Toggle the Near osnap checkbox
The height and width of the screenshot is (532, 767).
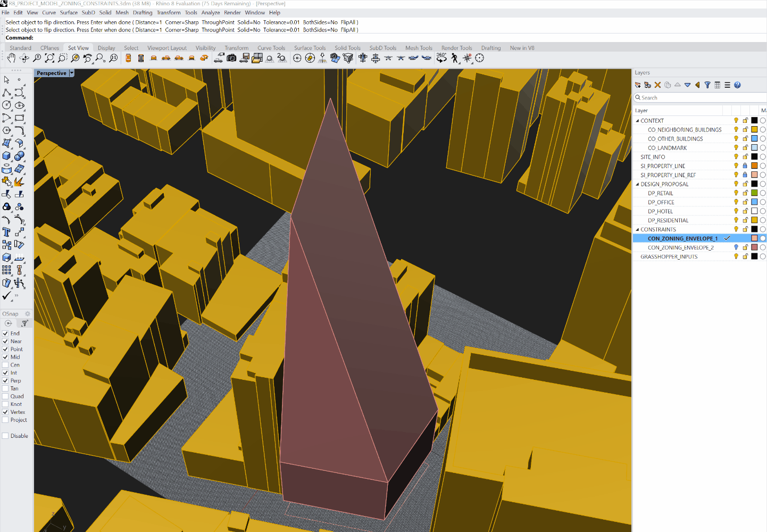[x=5, y=342]
